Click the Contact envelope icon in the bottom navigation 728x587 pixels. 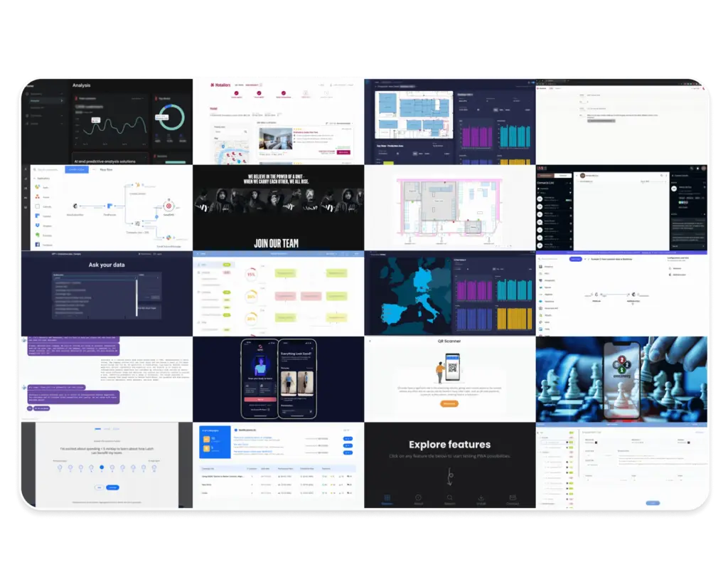513,498
